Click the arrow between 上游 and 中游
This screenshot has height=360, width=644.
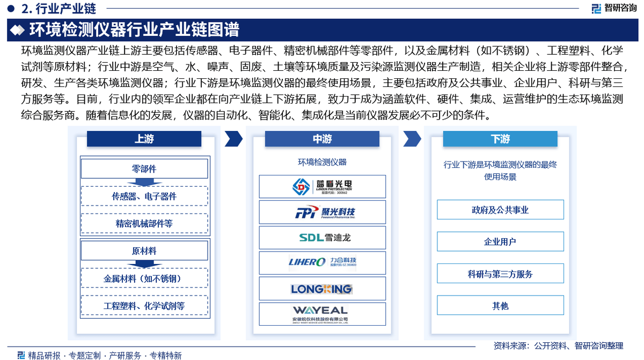coord(233,139)
